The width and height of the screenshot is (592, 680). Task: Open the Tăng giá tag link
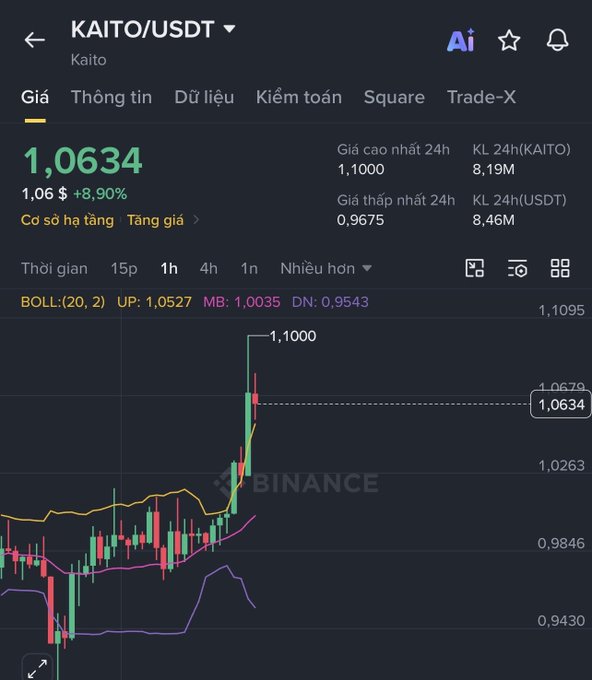click(155, 220)
